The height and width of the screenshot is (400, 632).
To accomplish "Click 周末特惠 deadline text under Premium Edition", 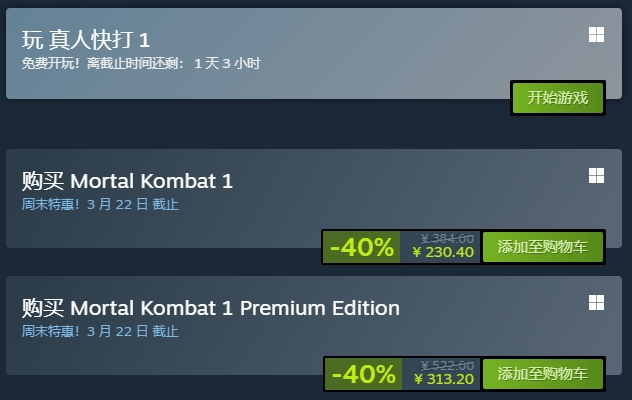I will [x=100, y=331].
